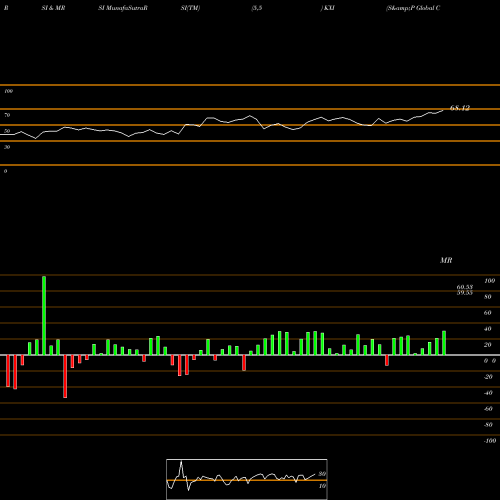Click the -40 label on MR axis
The height and width of the screenshot is (500, 500).
pyautogui.click(x=488, y=393)
